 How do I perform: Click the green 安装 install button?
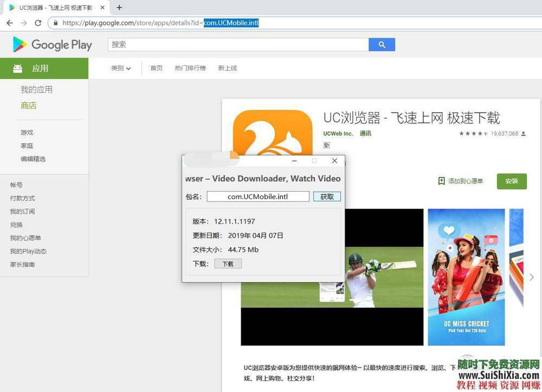pyautogui.click(x=511, y=181)
